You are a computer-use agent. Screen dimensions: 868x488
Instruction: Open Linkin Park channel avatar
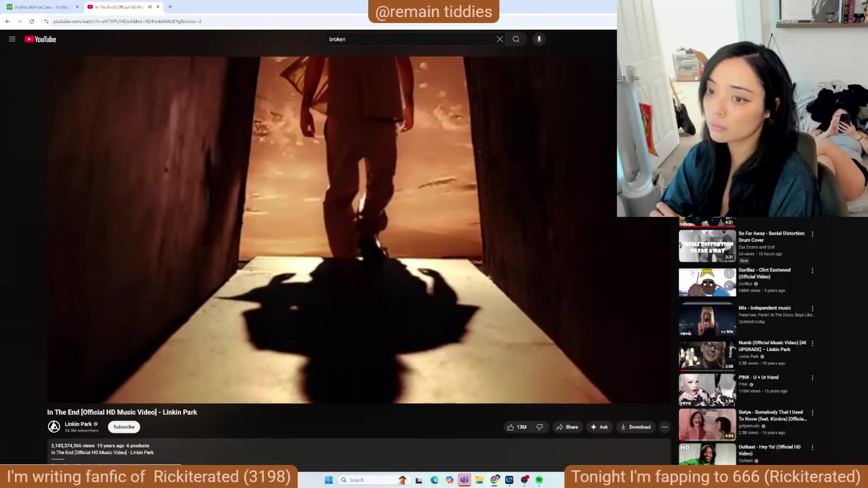click(x=54, y=427)
